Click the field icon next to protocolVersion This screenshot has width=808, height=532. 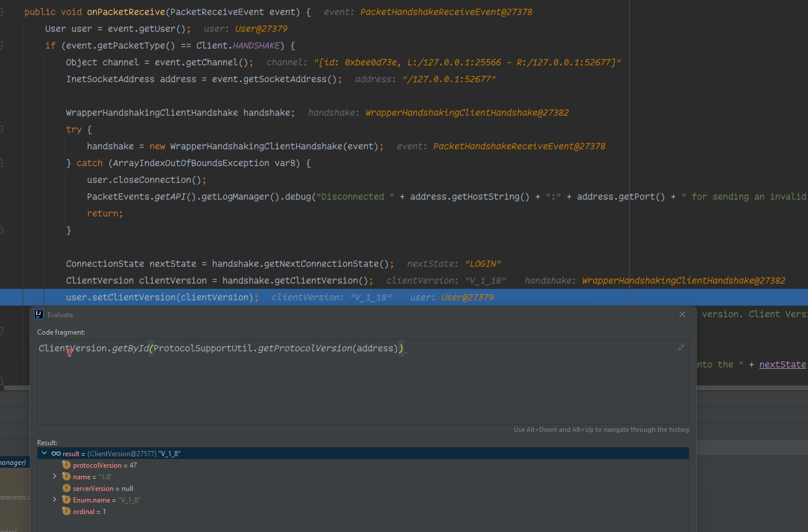coord(67,465)
